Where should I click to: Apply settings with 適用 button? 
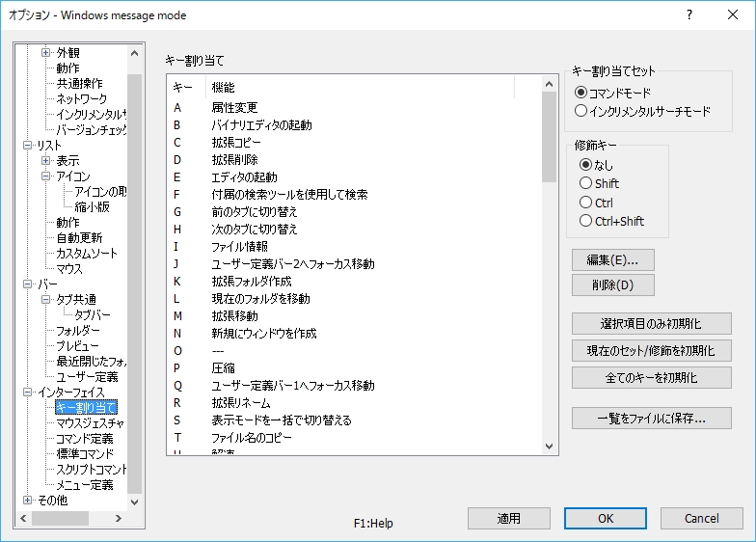click(509, 519)
